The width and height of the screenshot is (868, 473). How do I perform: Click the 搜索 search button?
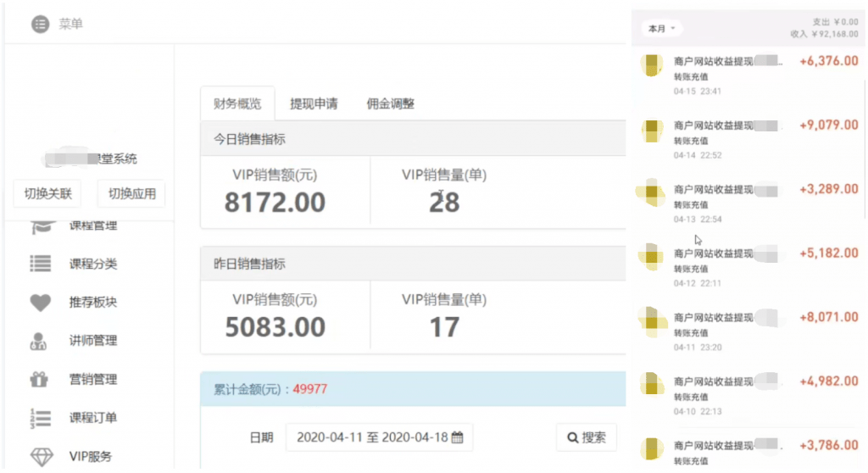click(x=586, y=437)
